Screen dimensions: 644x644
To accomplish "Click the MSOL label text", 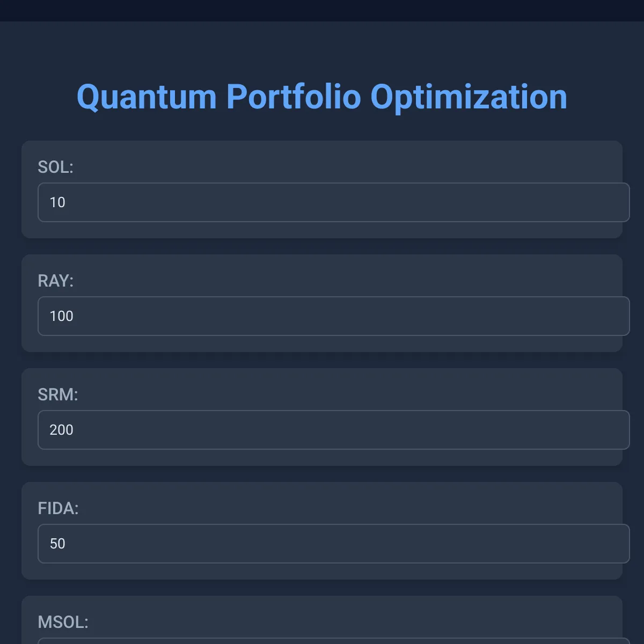I will coord(62,622).
